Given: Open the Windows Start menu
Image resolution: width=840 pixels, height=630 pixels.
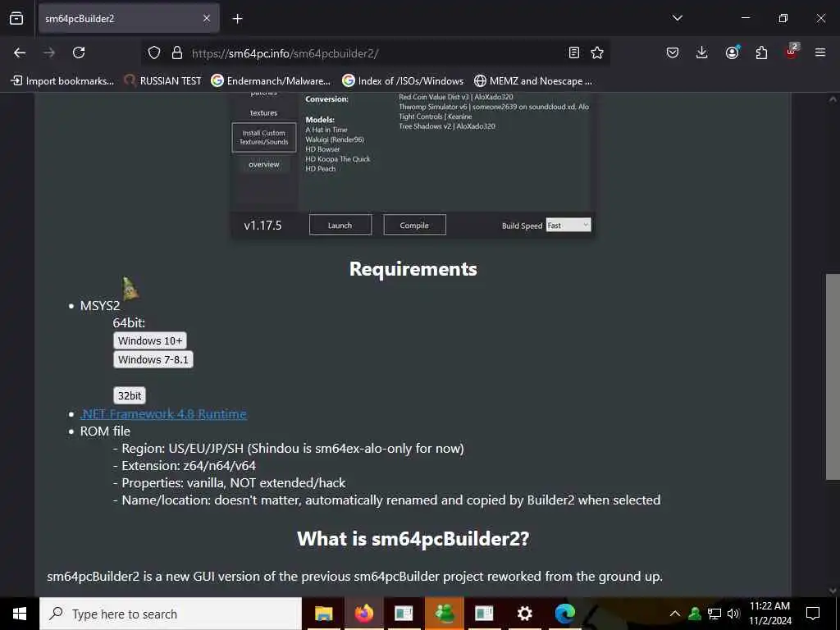Looking at the screenshot, I should [20, 614].
